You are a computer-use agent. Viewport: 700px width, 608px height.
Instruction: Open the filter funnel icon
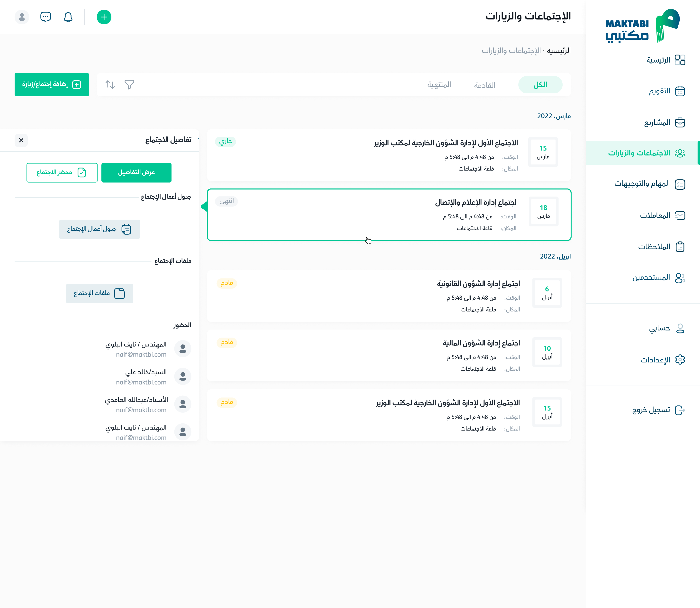(129, 84)
